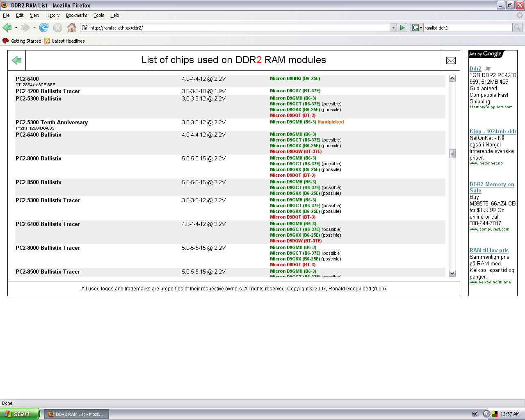Click the Stop loading icon
Viewport: 525px width, 420px height.
coord(58,27)
